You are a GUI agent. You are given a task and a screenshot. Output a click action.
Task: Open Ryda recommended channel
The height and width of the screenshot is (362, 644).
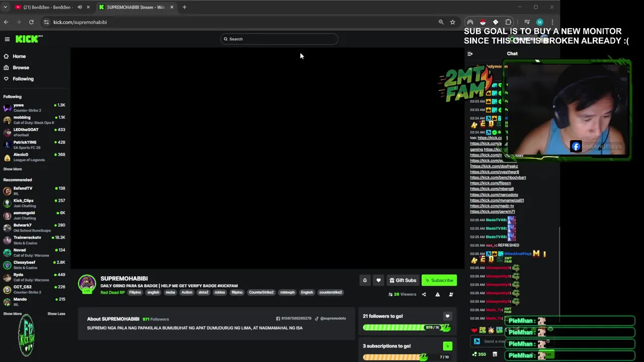[34, 277]
